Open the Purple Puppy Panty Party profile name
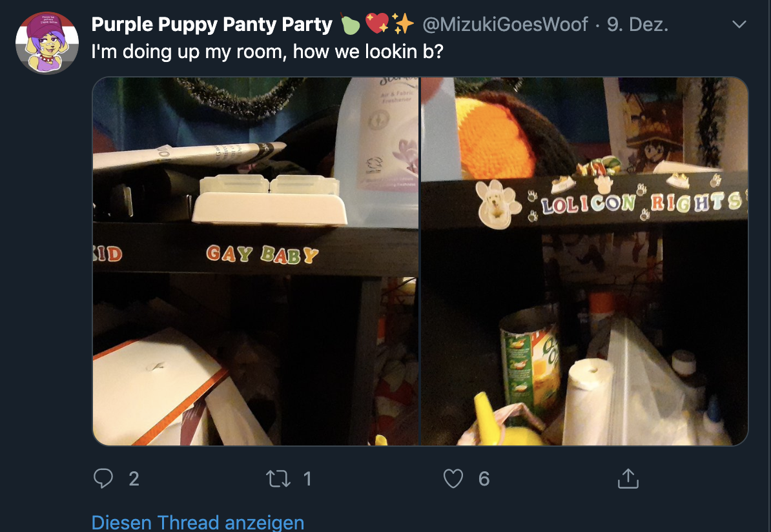Image resolution: width=771 pixels, height=532 pixels. coord(212,24)
